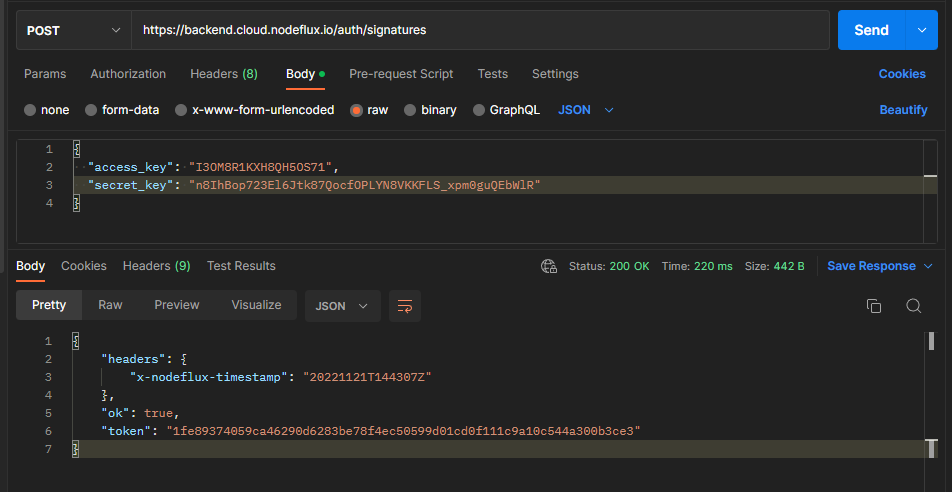Viewport: 952px width, 492px height.
Task: Open the request Settings tab
Action: (x=555, y=74)
